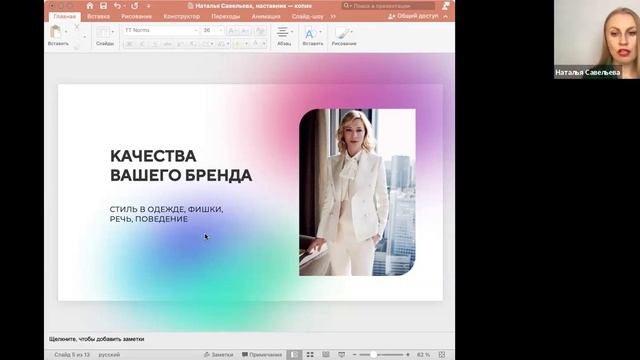Toggle italic formatting
The width and height of the screenshot is (640, 360).
point(142,44)
